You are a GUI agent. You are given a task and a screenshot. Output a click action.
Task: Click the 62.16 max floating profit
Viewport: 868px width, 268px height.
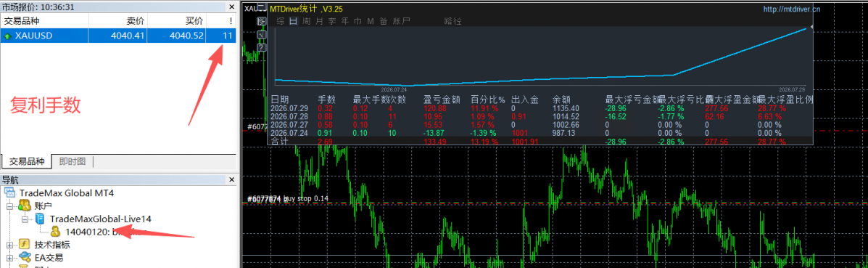click(x=715, y=116)
